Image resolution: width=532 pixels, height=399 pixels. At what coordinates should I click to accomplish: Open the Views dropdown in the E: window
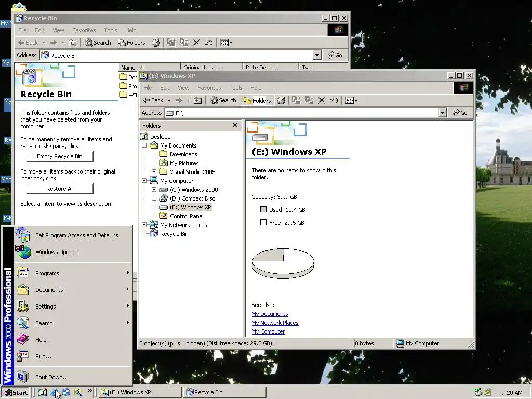351,100
